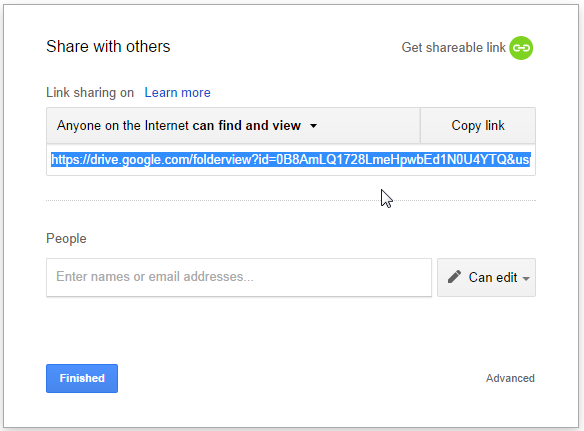Click the "Share with others" heading
This screenshot has height=431, width=584.
coord(108,47)
